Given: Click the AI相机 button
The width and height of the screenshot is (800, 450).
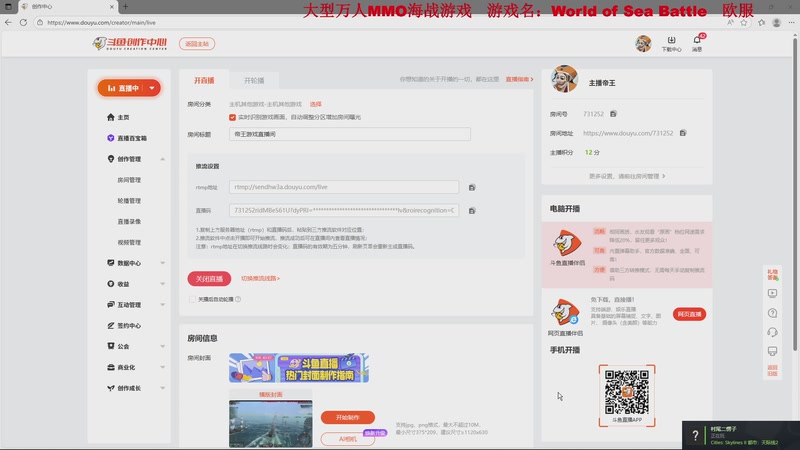Looking at the screenshot, I should point(347,439).
